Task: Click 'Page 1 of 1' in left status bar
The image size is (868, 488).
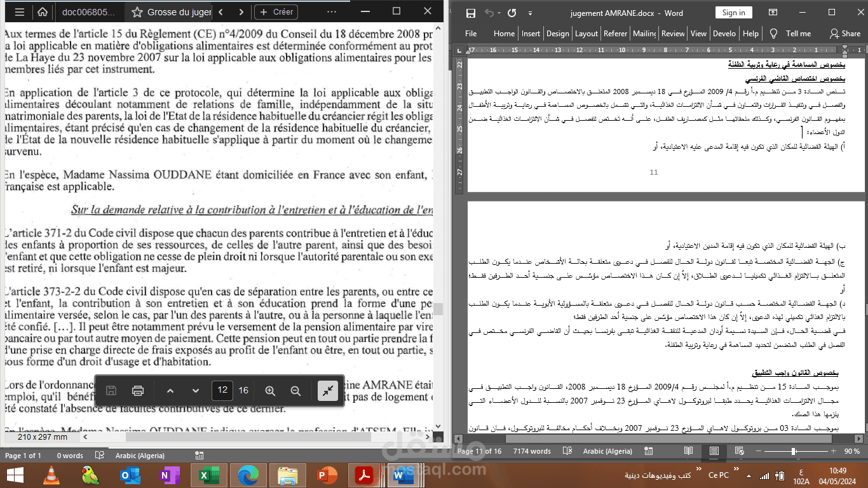Action: 23,456
